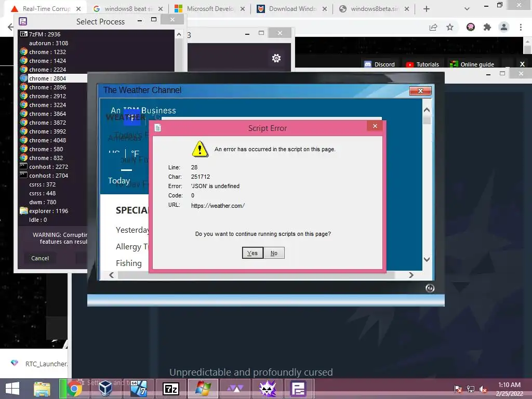The height and width of the screenshot is (399, 532).
Task: Go back with the browser back arrow
Action: [x=10, y=27]
